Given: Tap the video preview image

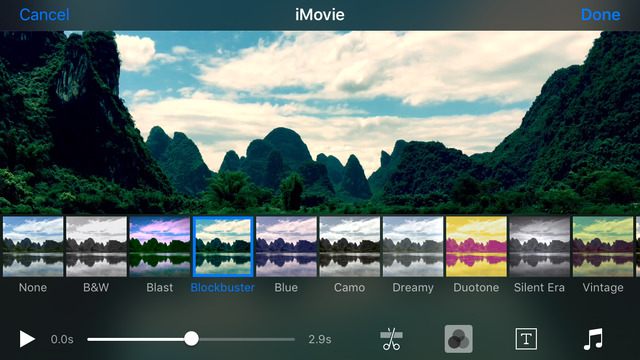Looking at the screenshot, I should [x=320, y=122].
